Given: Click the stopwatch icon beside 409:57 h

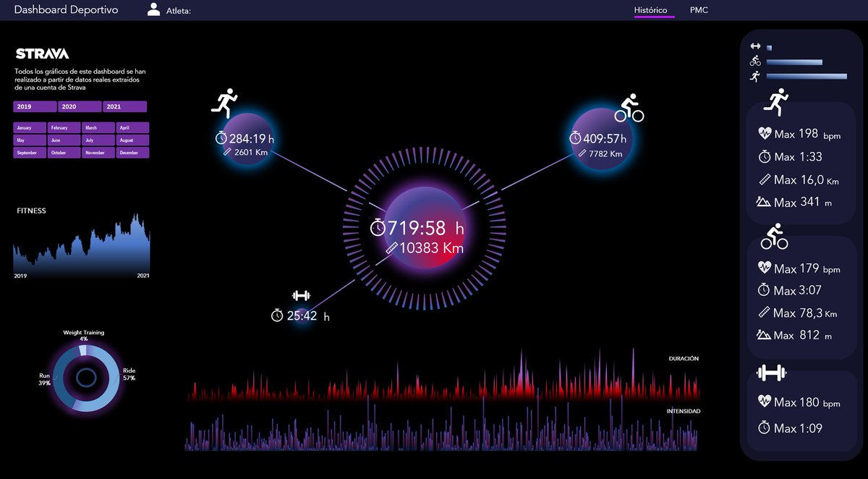Looking at the screenshot, I should (575, 137).
